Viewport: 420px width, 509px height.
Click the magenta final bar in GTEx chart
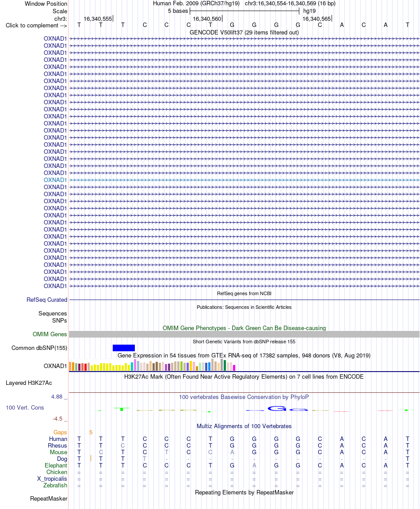tap(234, 368)
